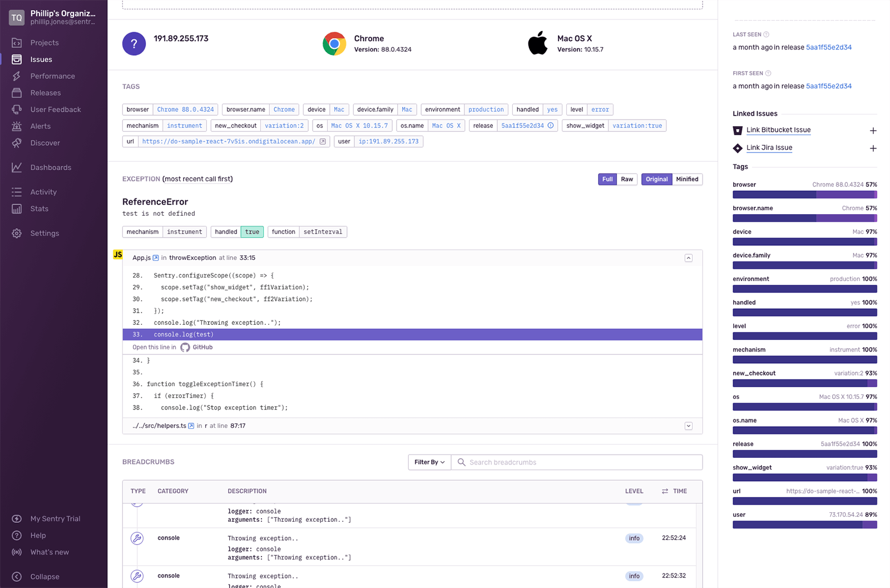Click the search magnifier in breadcrumbs bar
890x588 pixels.
(x=461, y=462)
